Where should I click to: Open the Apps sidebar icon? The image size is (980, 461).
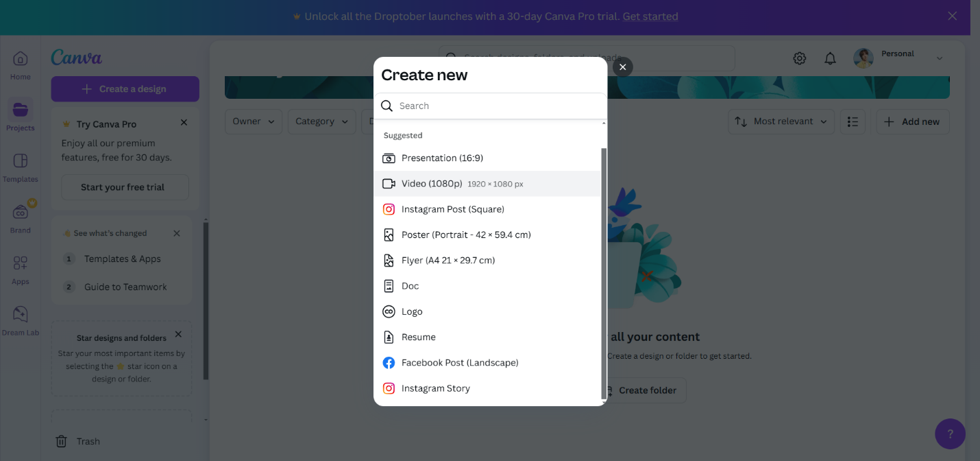coord(21,270)
